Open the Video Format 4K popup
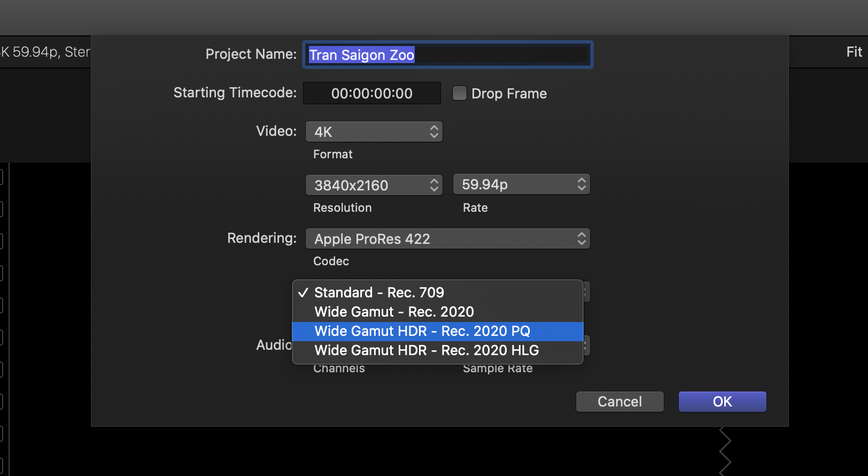 coord(374,132)
